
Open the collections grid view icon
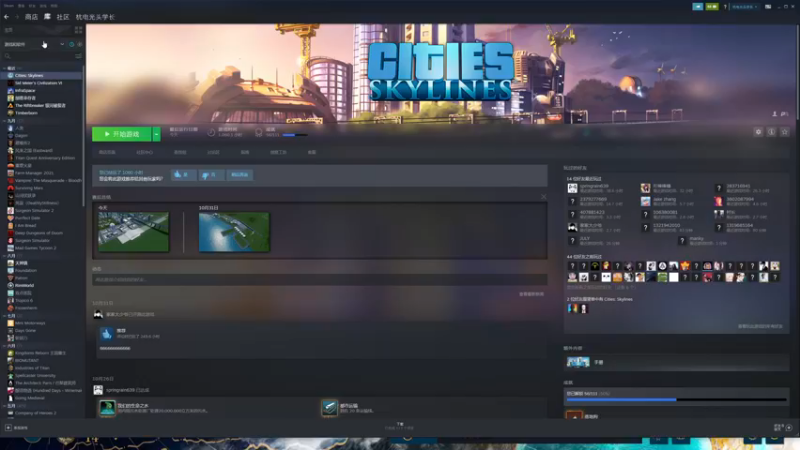click(78, 30)
